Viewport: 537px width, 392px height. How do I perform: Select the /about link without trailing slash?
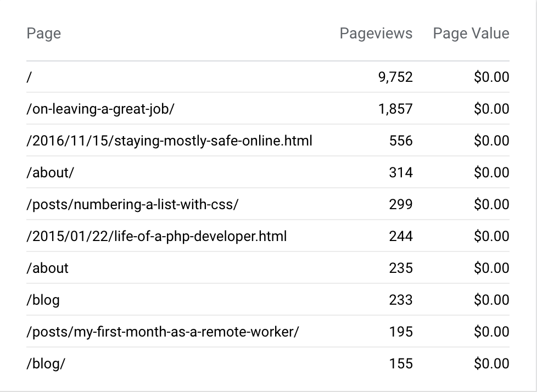tap(48, 268)
